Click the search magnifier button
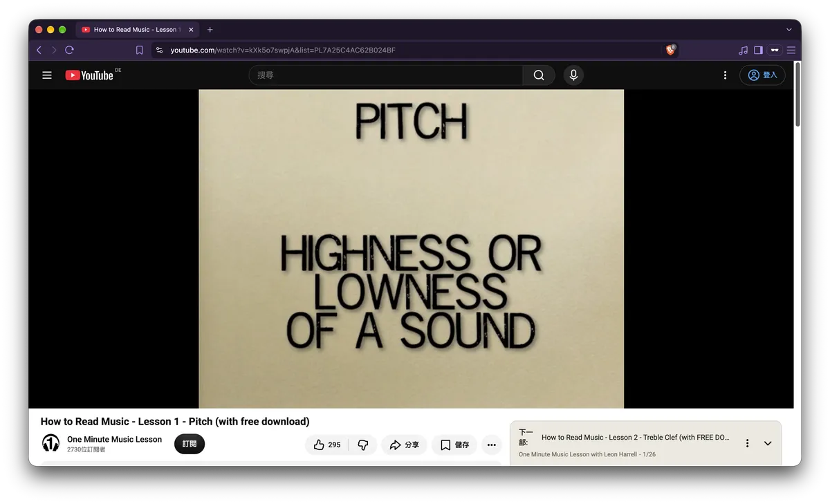The image size is (830, 504). point(539,75)
